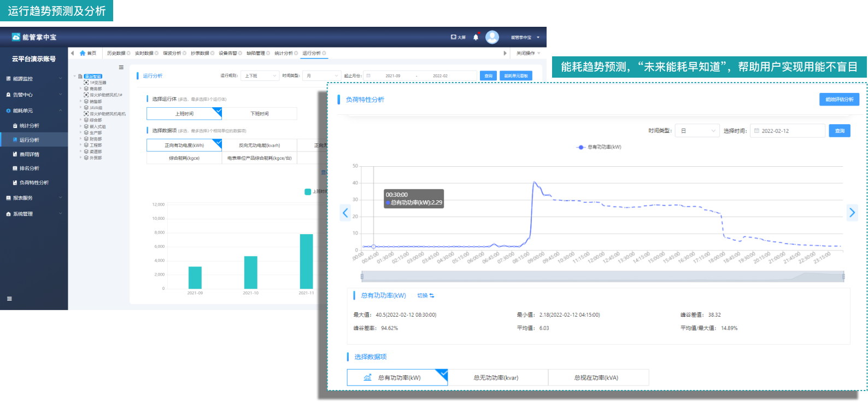Close the 缺陷管理 tab
Viewport: 868px width, 402px height.
268,53
